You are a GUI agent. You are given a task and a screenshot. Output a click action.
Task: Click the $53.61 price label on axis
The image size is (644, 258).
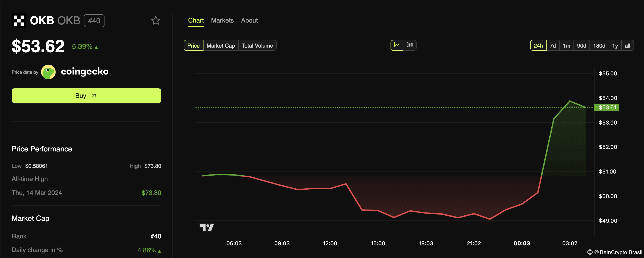[x=607, y=107]
